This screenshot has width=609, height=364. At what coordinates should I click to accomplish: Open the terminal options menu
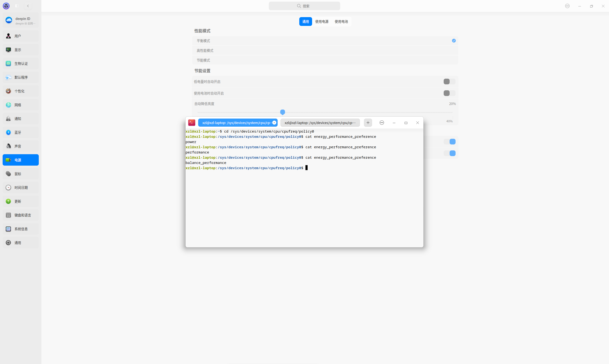coord(382,123)
